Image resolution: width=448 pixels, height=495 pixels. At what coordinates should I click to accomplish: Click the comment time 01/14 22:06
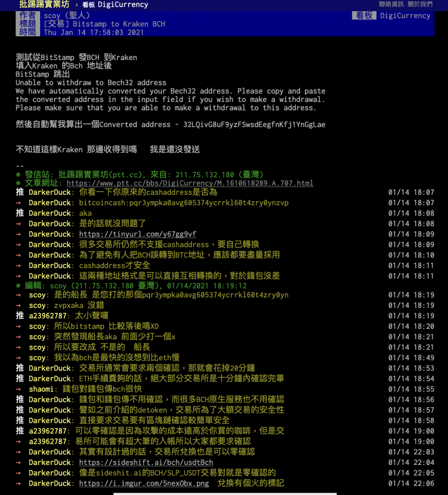(x=411, y=483)
